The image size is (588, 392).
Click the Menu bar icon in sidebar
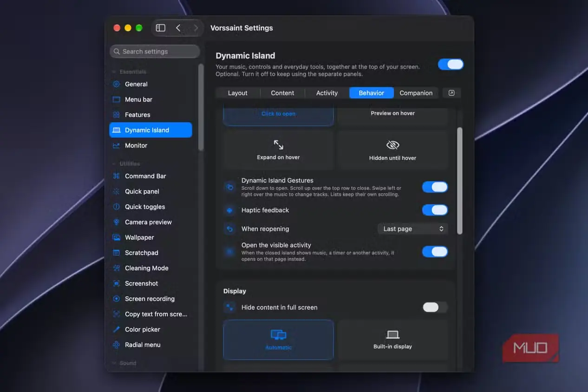[116, 99]
